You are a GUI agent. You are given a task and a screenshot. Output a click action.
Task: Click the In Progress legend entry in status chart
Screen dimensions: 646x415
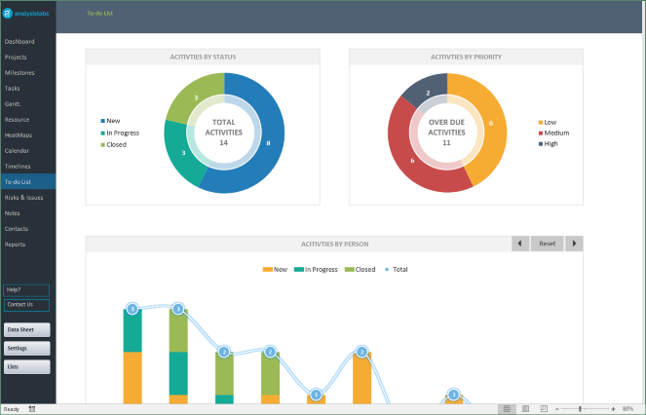pyautogui.click(x=120, y=133)
